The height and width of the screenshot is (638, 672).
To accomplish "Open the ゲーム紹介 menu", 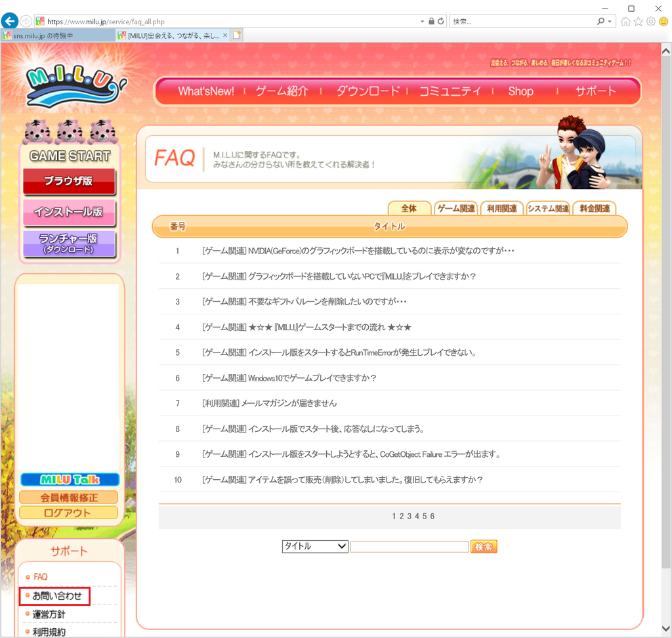I will point(282,91).
